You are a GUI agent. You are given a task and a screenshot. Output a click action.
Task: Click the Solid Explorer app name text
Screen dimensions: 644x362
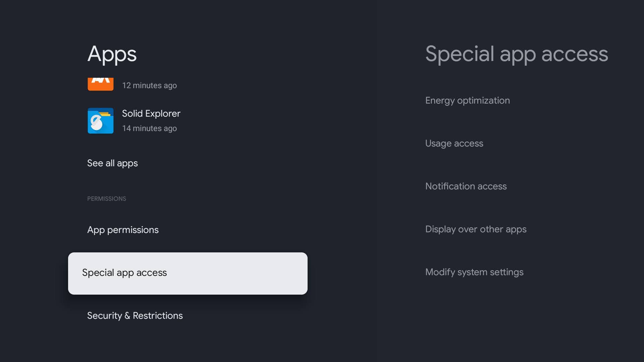(151, 114)
